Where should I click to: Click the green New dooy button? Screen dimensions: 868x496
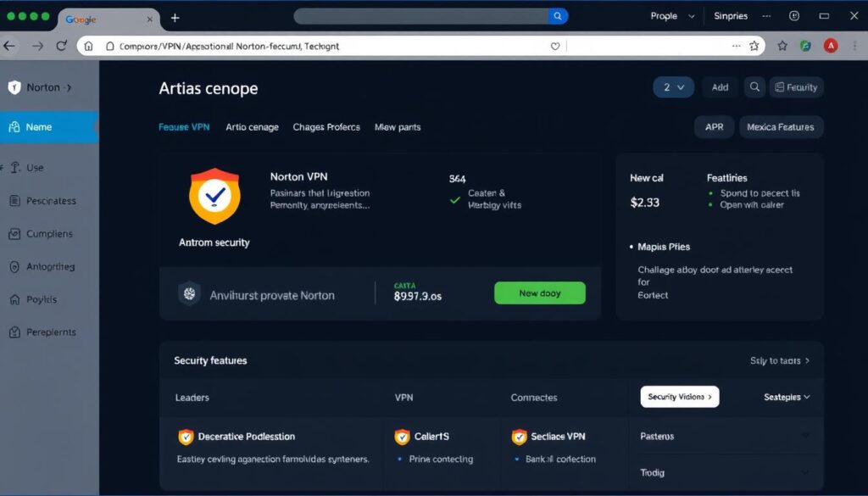point(540,293)
